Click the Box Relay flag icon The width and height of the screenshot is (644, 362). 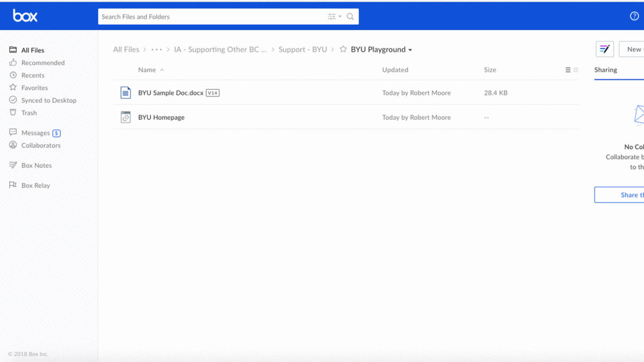tap(13, 185)
